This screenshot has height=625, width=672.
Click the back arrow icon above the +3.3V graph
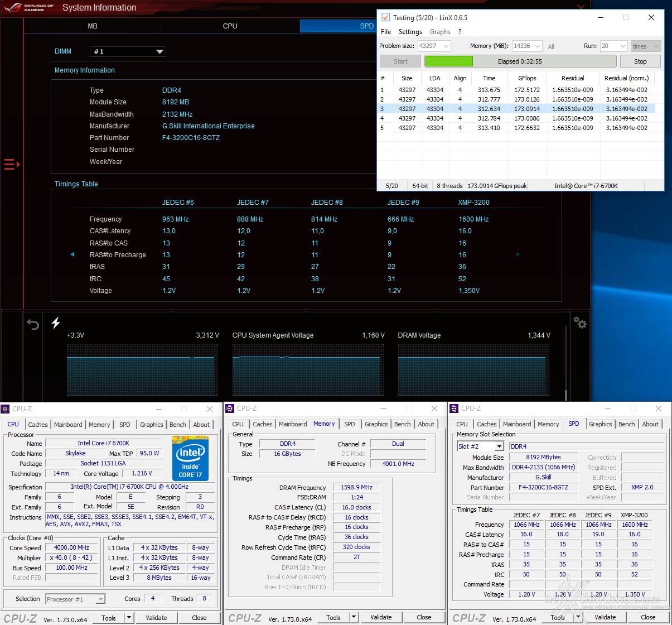pos(33,324)
